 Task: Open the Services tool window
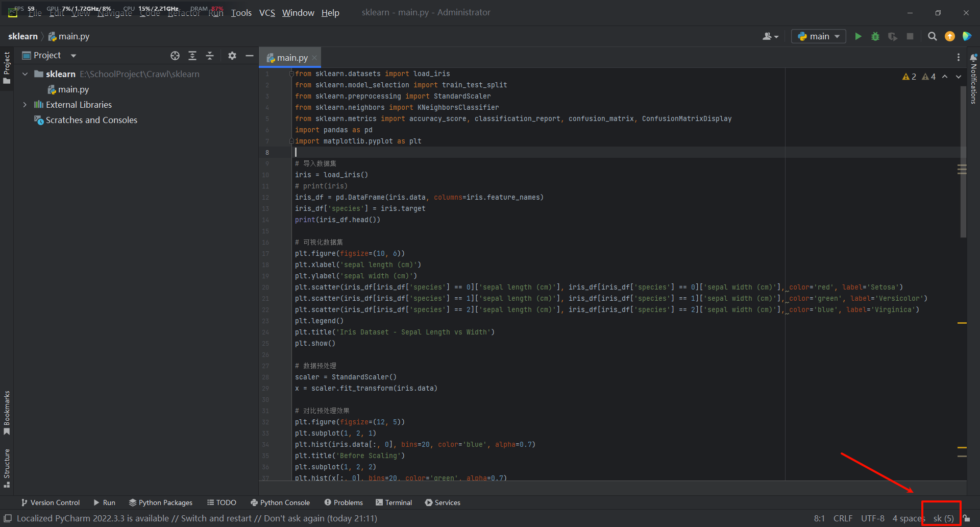(443, 502)
